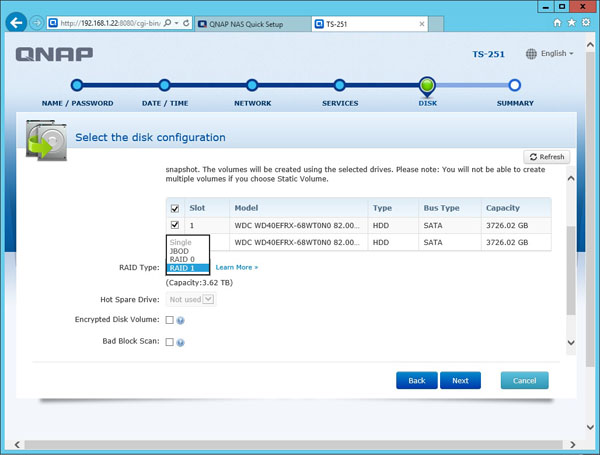Open the browser Tools gear icon
The height and width of the screenshot is (455, 600).
click(x=586, y=23)
